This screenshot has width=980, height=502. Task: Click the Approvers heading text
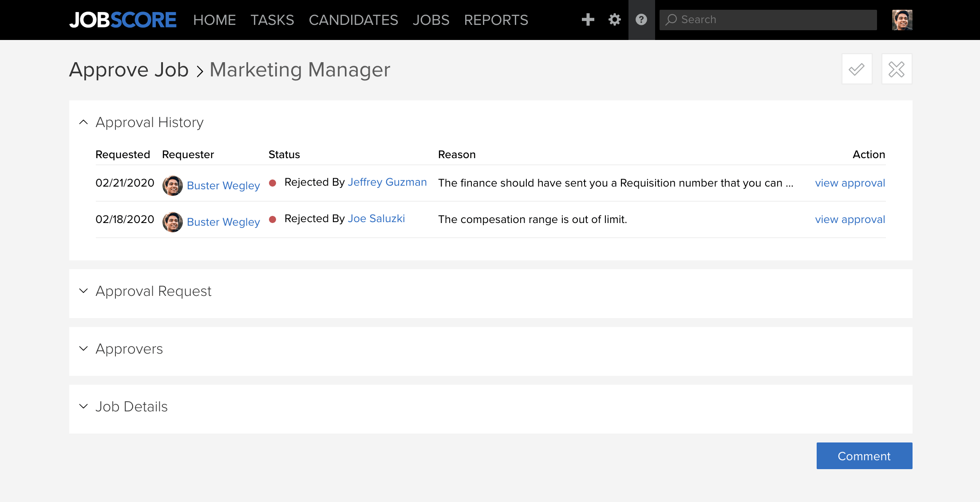click(129, 349)
